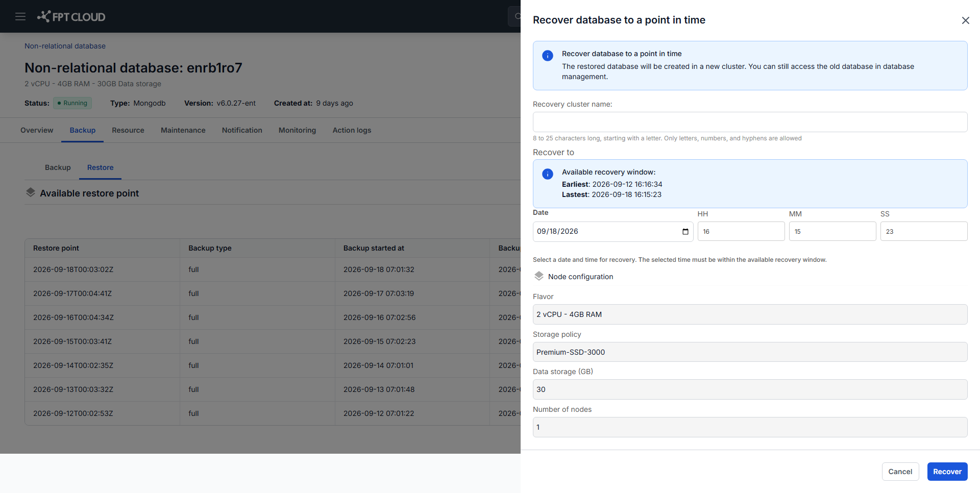Click info icon in recovery window notice
The image size is (980, 493).
(x=547, y=174)
